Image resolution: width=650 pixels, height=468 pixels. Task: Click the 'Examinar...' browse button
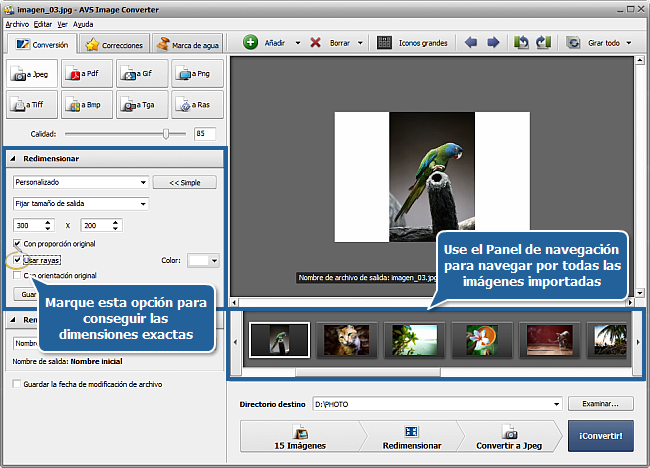601,404
